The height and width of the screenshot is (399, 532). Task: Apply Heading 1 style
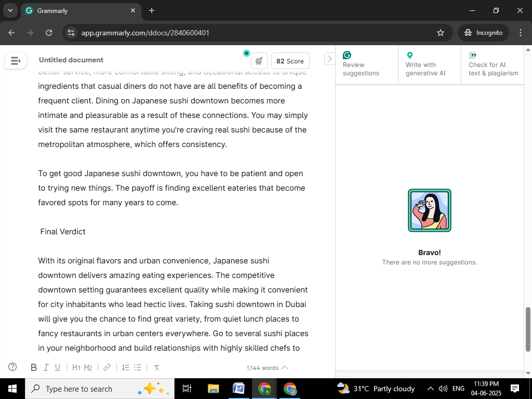[x=76, y=367]
